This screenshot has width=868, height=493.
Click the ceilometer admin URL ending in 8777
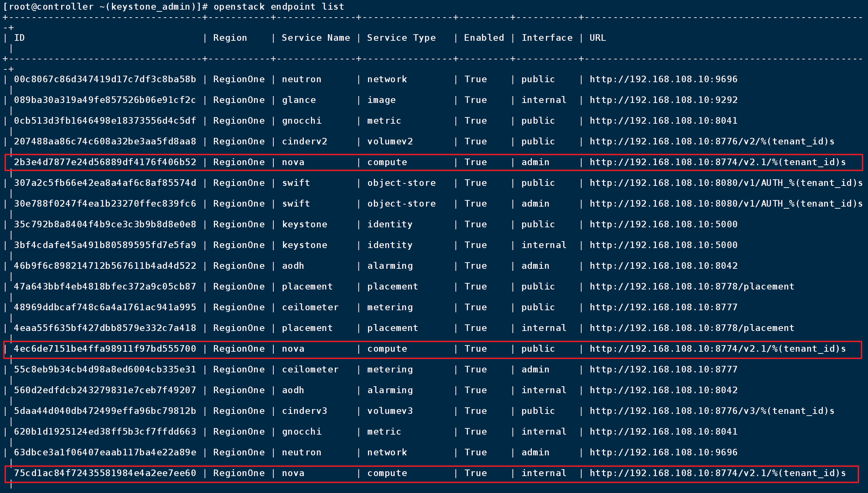click(x=663, y=369)
